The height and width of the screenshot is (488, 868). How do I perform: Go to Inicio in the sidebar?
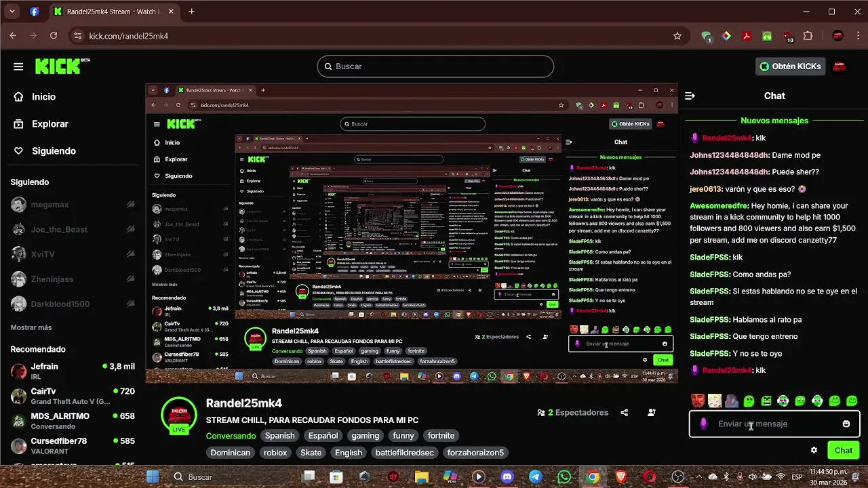(x=43, y=97)
